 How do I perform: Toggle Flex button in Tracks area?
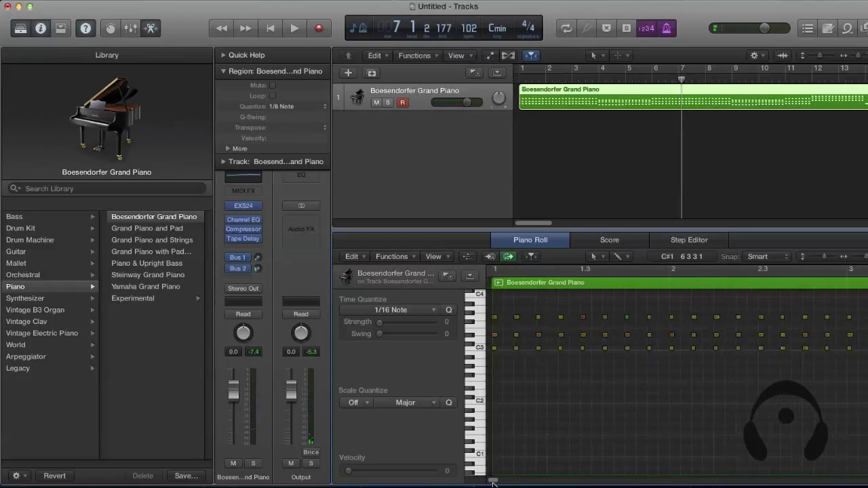tap(508, 56)
